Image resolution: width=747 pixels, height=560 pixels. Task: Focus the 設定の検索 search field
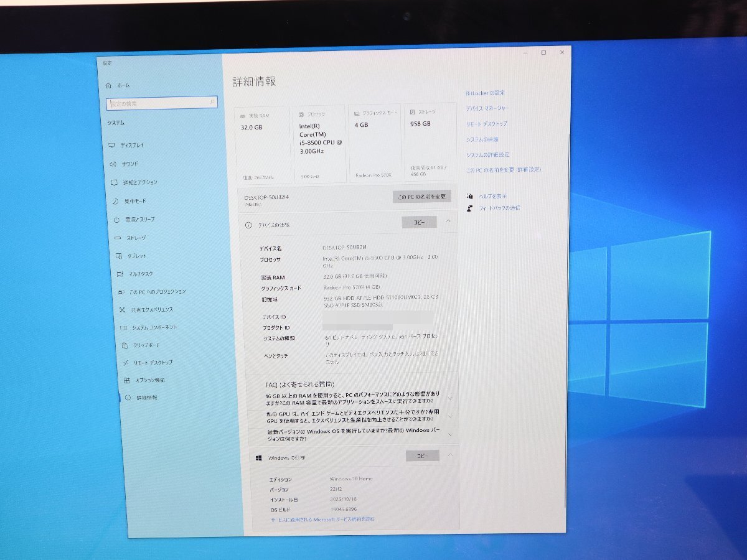point(162,103)
